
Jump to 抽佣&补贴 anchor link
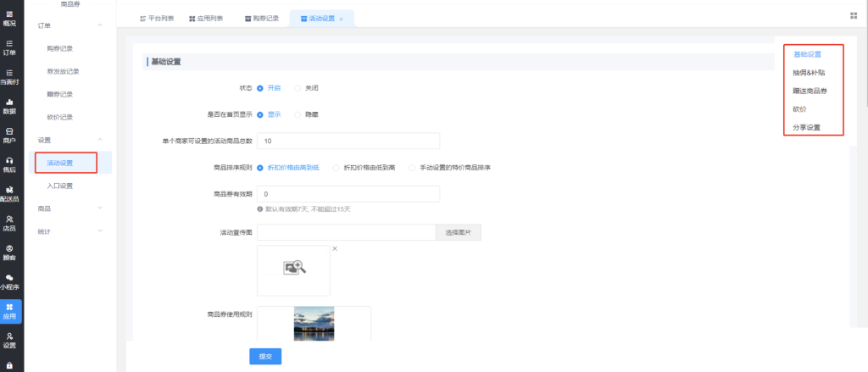(x=807, y=73)
